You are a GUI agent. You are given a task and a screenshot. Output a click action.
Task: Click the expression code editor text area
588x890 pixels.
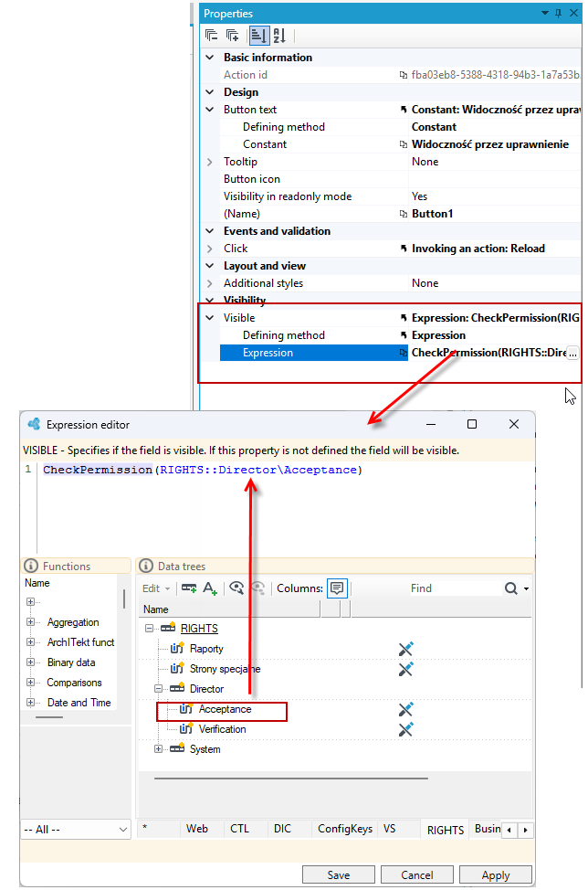click(x=287, y=507)
